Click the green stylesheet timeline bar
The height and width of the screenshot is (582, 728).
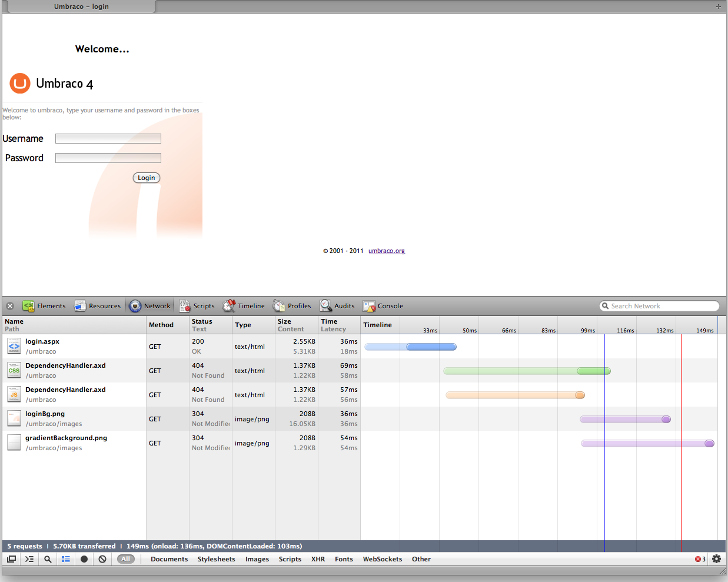point(527,371)
